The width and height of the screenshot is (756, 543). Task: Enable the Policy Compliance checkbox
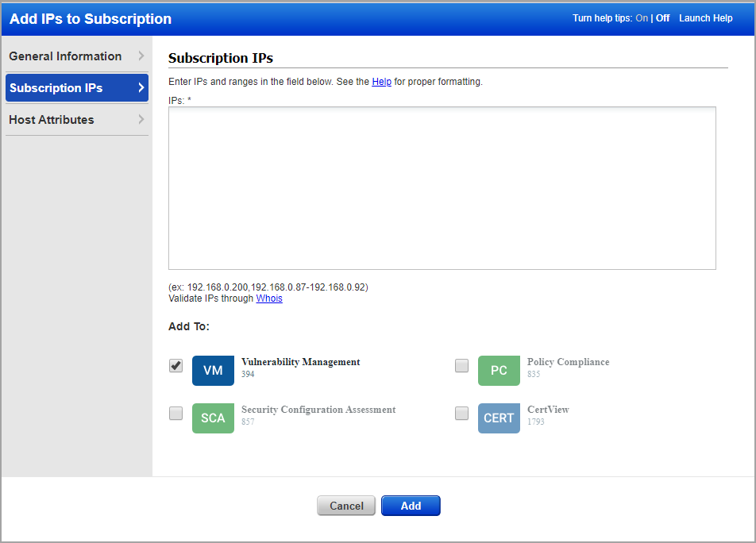tap(461, 365)
